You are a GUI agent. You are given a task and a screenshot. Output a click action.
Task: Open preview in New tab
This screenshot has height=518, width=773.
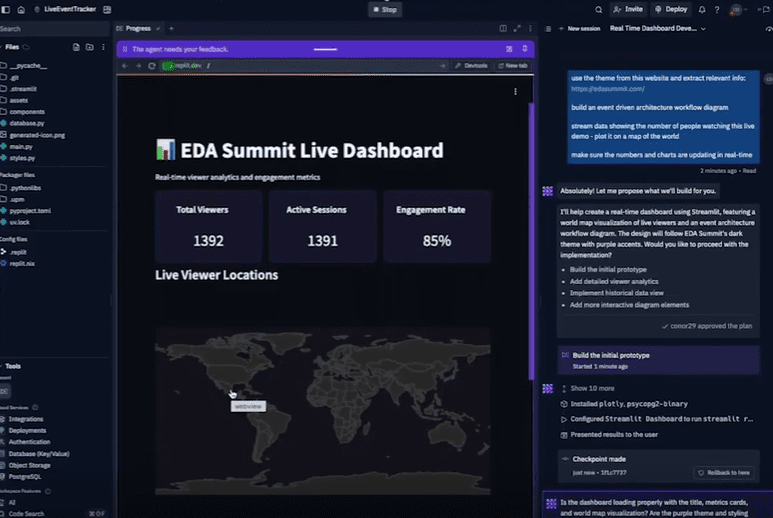[x=513, y=66]
